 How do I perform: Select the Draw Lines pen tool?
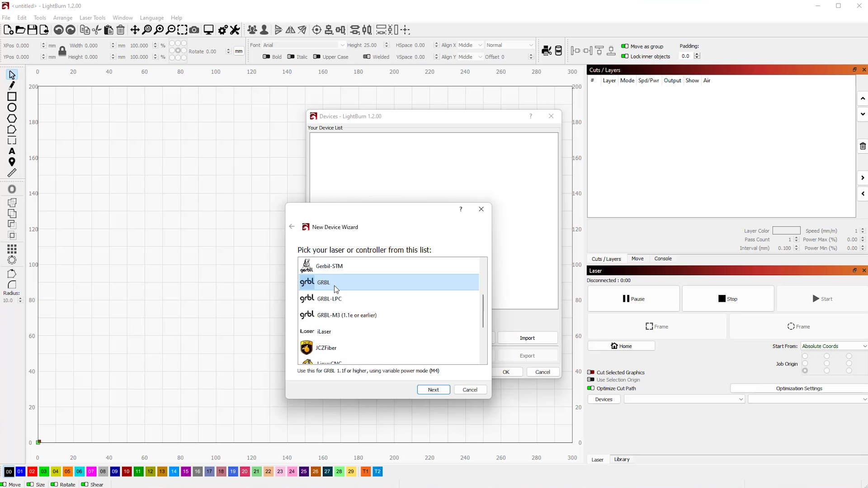pos(12,85)
